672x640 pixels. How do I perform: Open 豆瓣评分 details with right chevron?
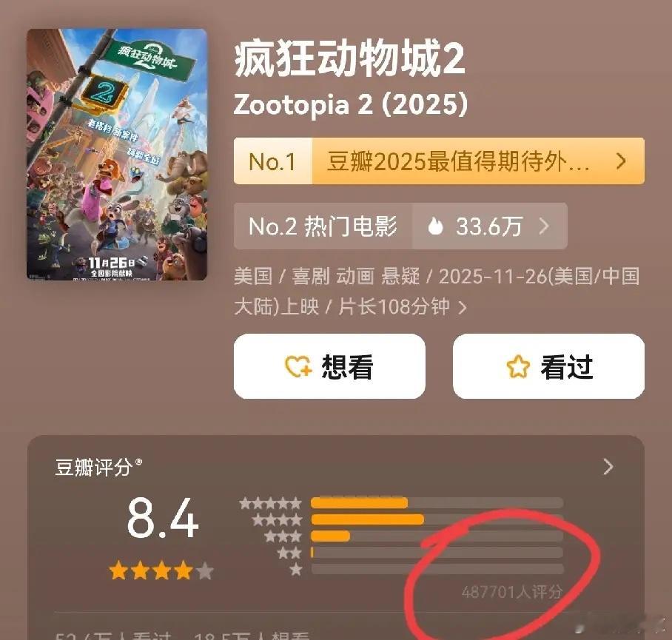[608, 467]
